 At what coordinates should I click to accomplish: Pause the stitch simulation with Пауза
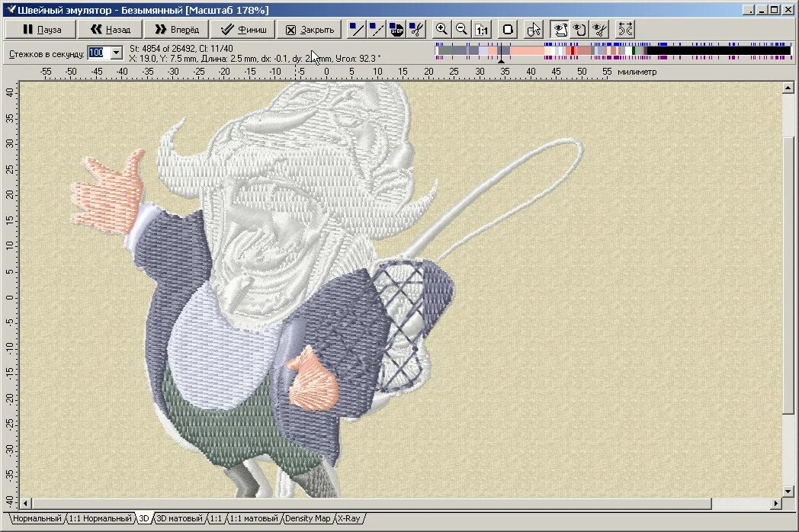40,30
